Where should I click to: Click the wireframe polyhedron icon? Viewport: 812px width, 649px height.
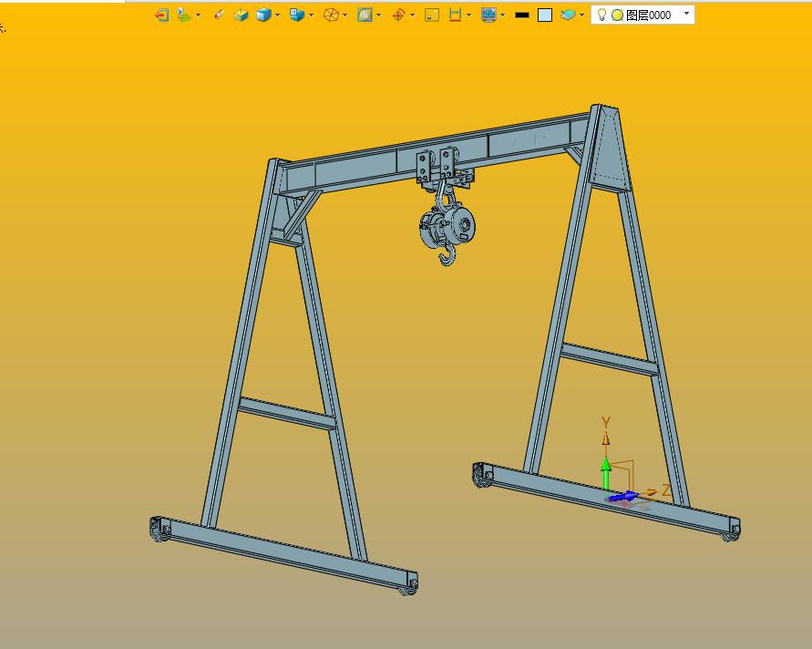pos(331,15)
